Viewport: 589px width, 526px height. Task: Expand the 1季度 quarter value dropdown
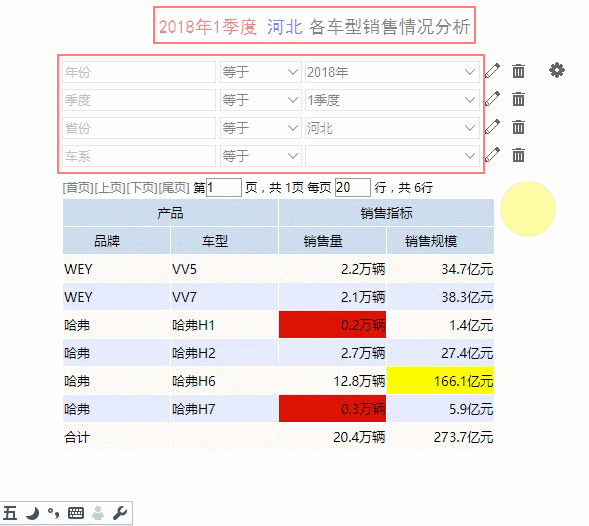(392, 100)
